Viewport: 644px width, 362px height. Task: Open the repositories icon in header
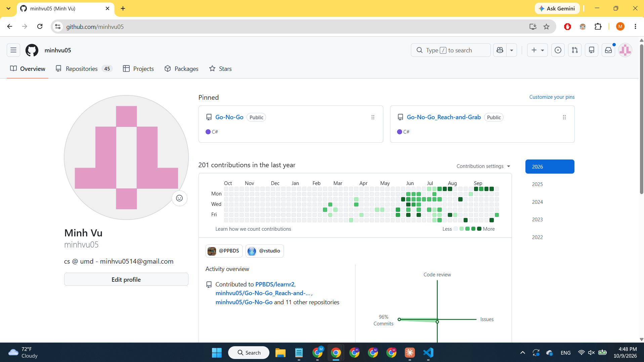tap(592, 50)
